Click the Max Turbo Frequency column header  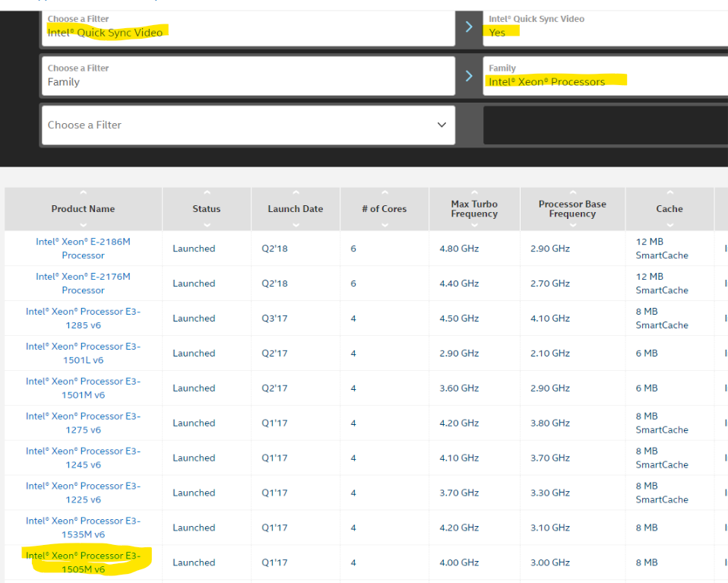pos(474,209)
